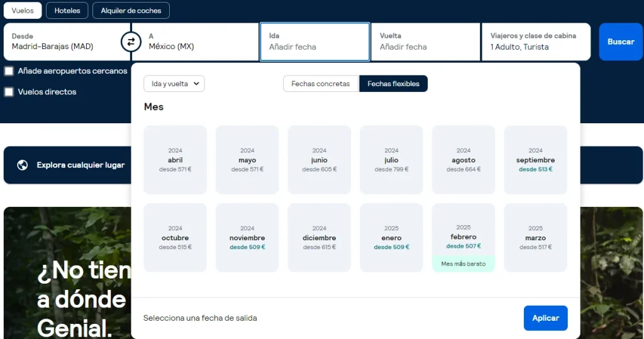The width and height of the screenshot is (644, 339).
Task: Select abril 2024 month card
Action: click(175, 160)
